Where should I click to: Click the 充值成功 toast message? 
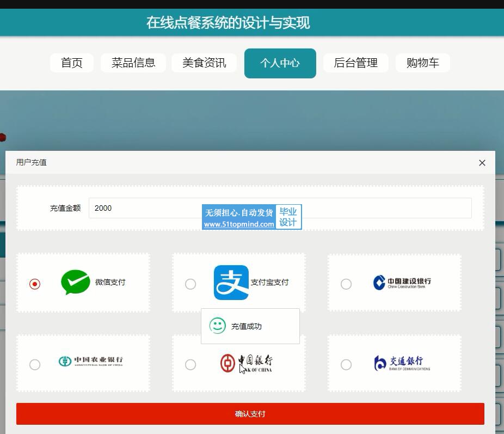coord(250,326)
